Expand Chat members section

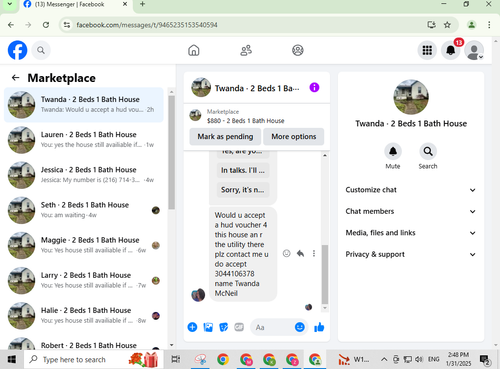point(411,211)
